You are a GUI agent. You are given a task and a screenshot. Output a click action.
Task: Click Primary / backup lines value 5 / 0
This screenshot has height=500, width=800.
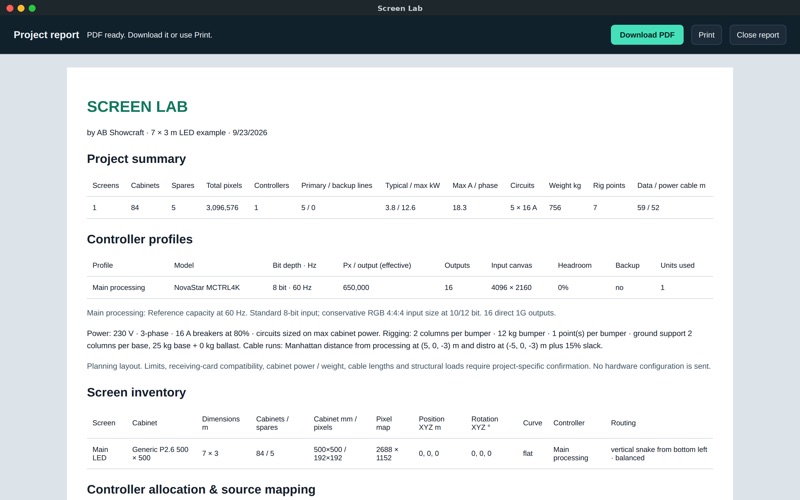pos(308,208)
